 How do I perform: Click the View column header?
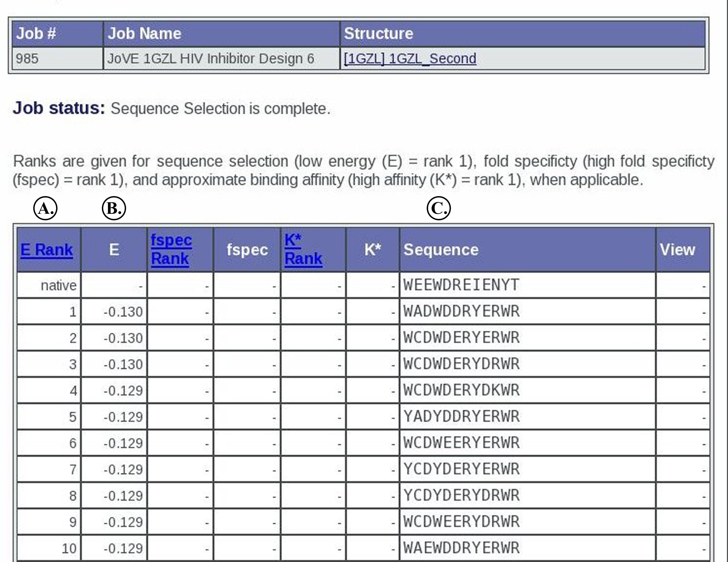click(677, 250)
